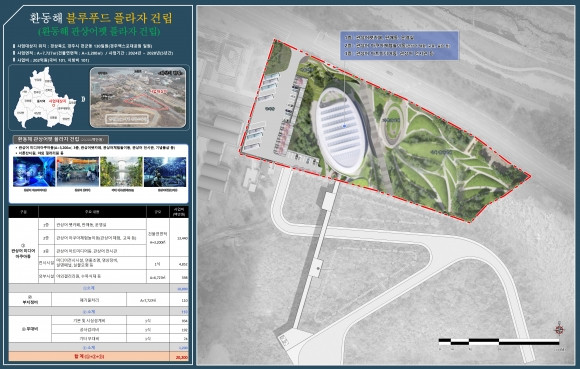Image resolution: width=580 pixels, height=369 pixels.
Task: Open the green indoor garden photo
Action: pos(121,172)
